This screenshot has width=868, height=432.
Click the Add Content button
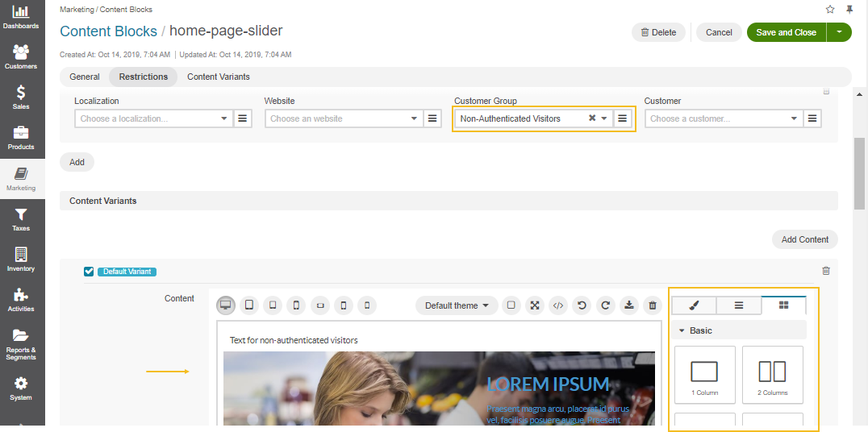pyautogui.click(x=805, y=239)
